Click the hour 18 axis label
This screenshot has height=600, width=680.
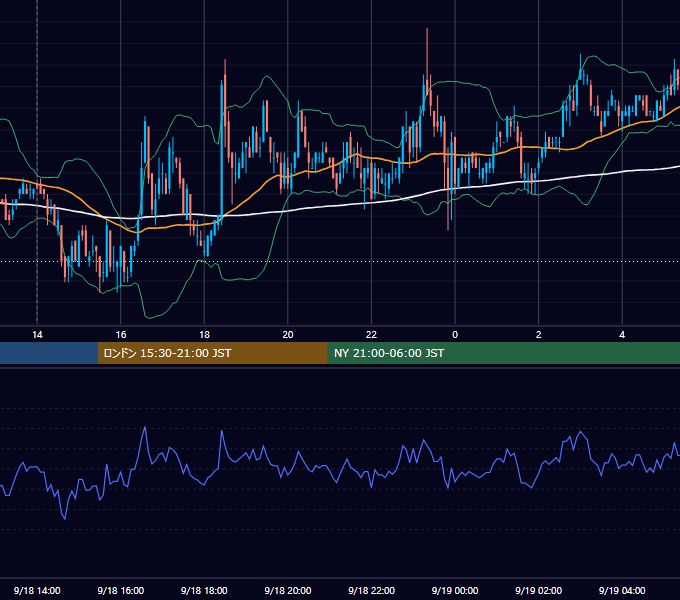[x=204, y=334]
